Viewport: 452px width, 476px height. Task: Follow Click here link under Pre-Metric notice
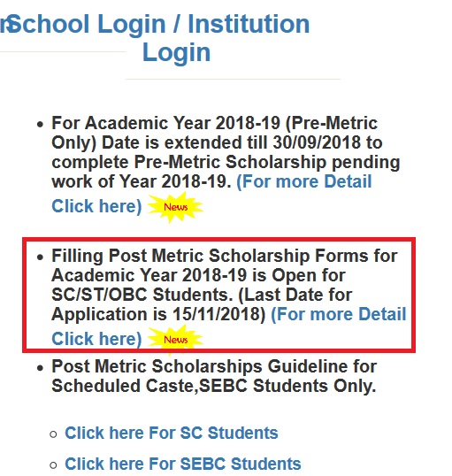pyautogui.click(x=96, y=206)
